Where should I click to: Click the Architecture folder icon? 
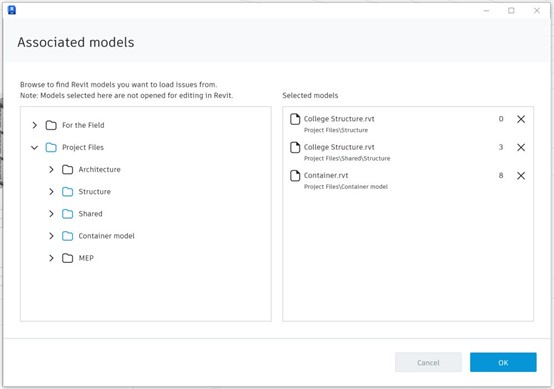coord(67,170)
